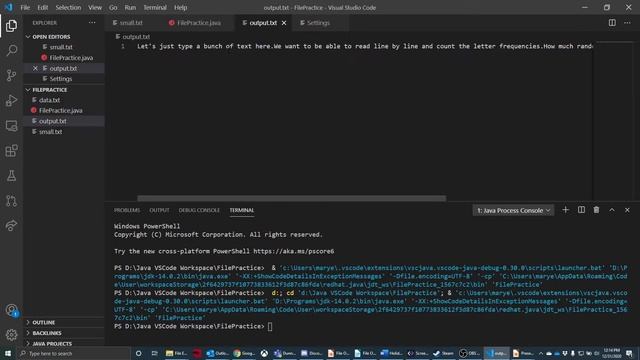Open the Manage gear menu
The height and width of the screenshot is (360, 640).
pos(11,335)
